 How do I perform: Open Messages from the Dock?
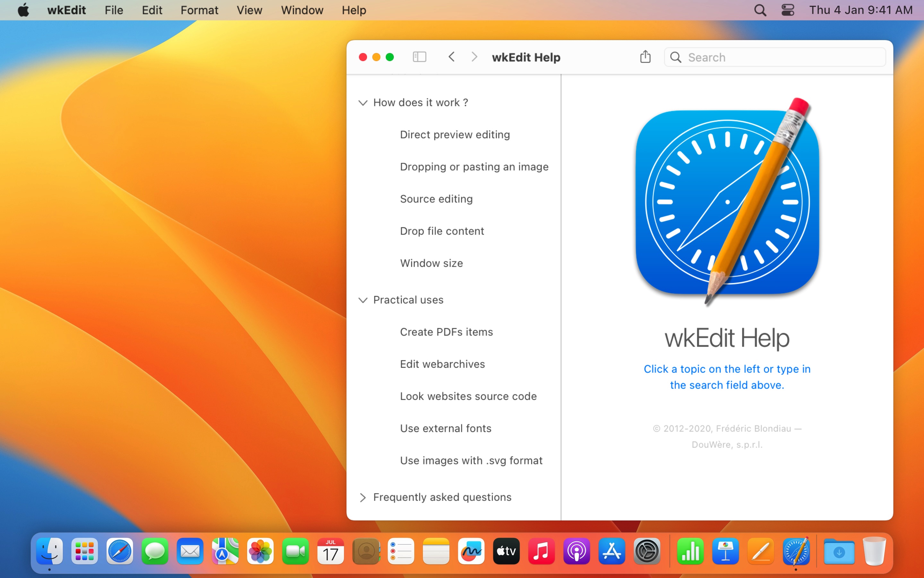click(x=155, y=551)
